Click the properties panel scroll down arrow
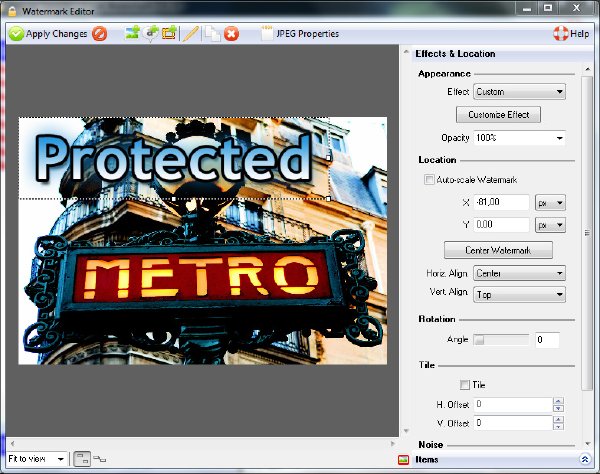Screen dimensions: 600x474 (x=587, y=444)
